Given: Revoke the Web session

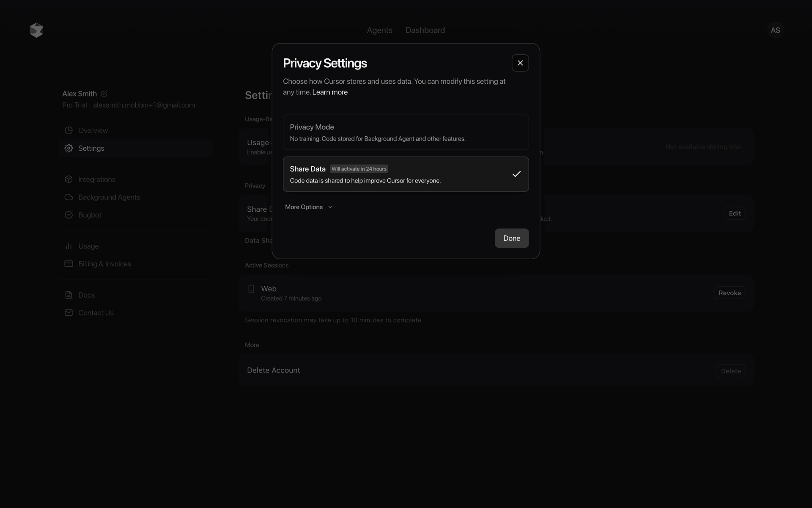Looking at the screenshot, I should (x=730, y=293).
